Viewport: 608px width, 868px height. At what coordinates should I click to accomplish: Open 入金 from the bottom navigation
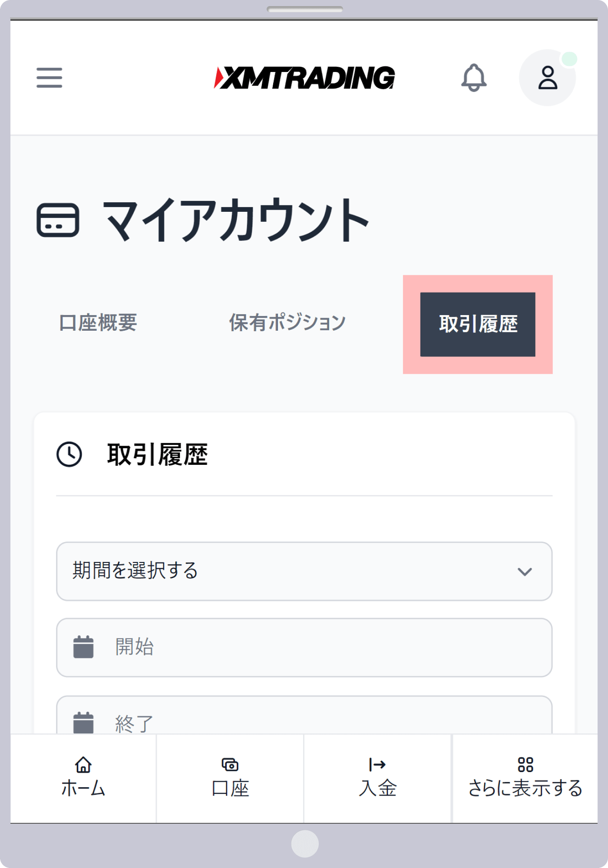tap(377, 777)
